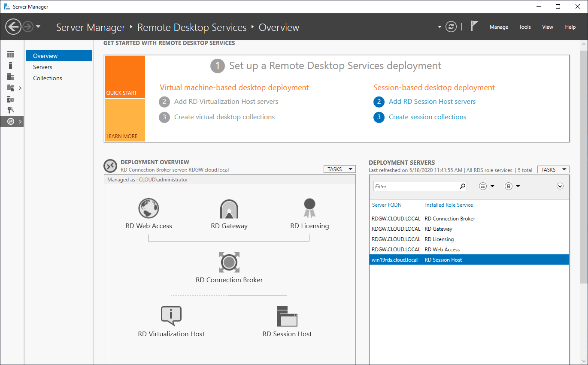
Task: Open the Manage menu
Action: (498, 27)
